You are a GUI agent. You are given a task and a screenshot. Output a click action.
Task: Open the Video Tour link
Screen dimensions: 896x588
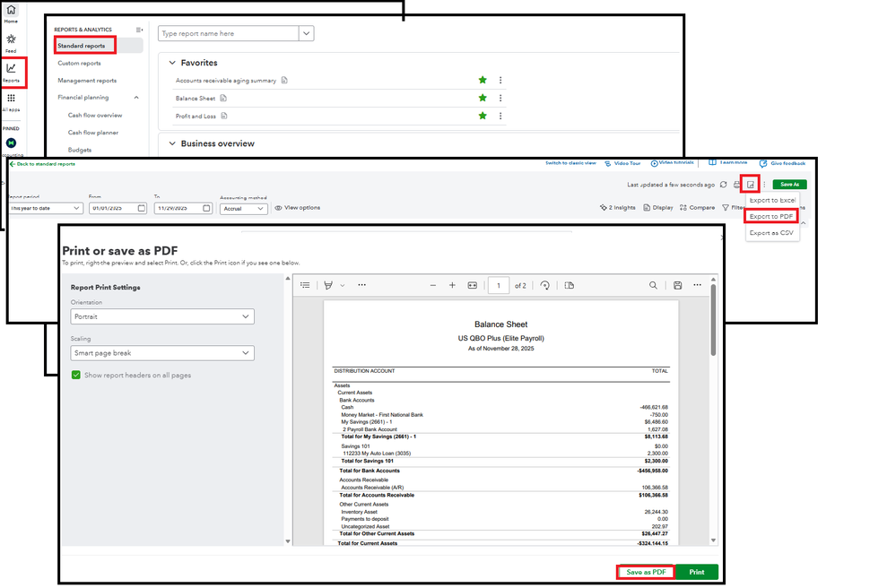tap(622, 163)
